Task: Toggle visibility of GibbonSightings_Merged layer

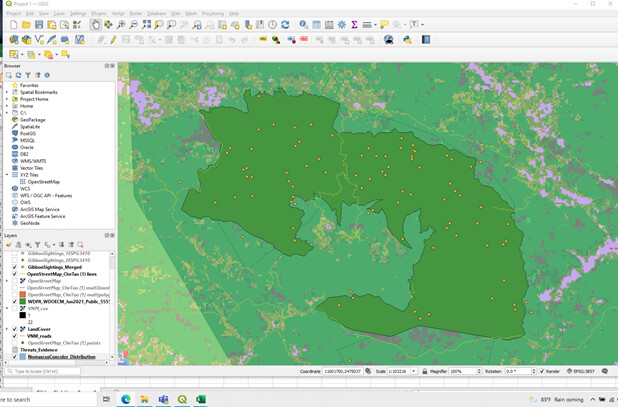Action: 15,267
